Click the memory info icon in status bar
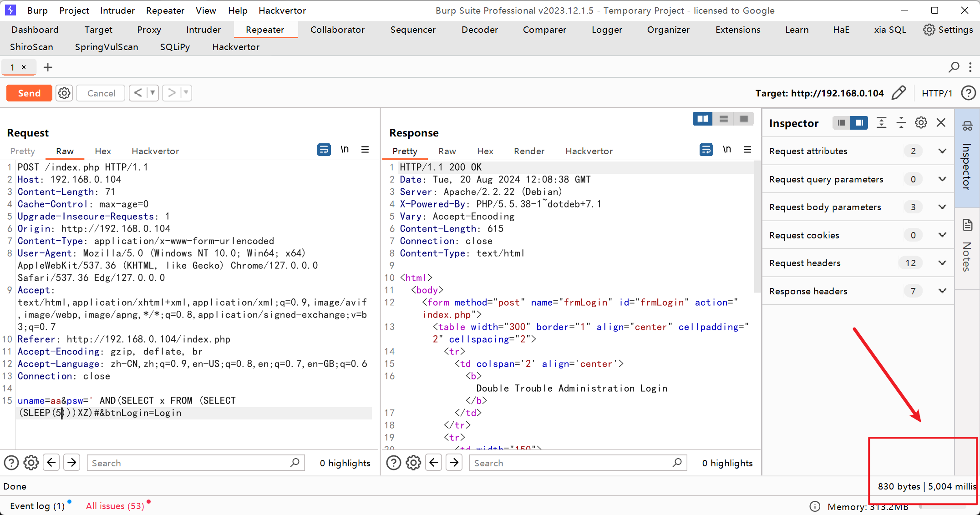Image resolution: width=980 pixels, height=515 pixels. pyautogui.click(x=815, y=506)
